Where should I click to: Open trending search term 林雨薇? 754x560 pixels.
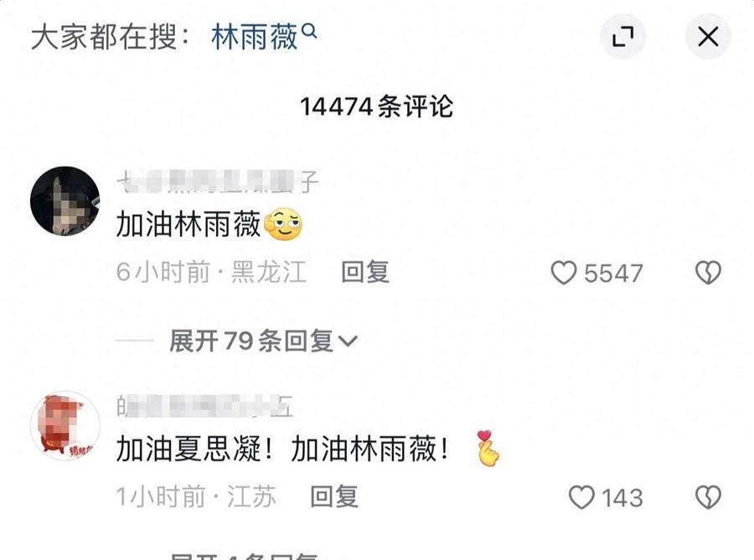tap(255, 38)
